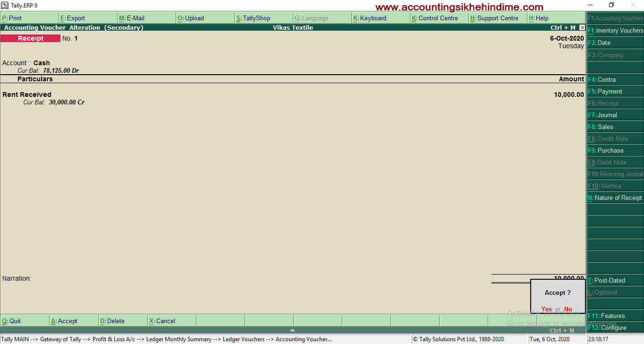This screenshot has width=644, height=344.
Task: Click the 10,000.00 amount of Rent Received
Action: click(569, 95)
